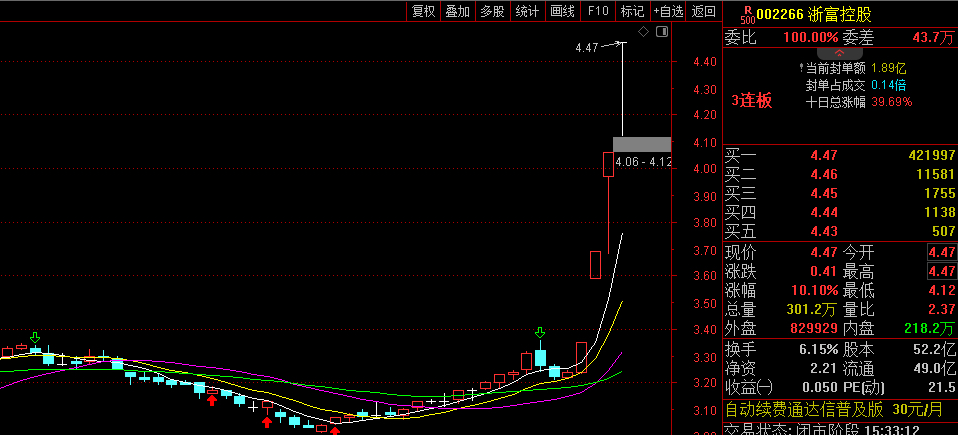
Task: Open F10 company information
Action: coord(598,11)
